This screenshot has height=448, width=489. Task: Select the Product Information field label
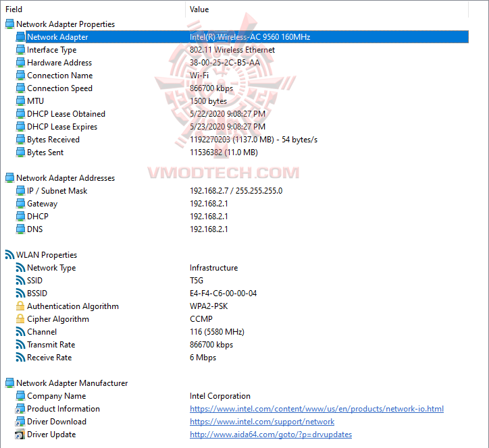[x=63, y=409]
